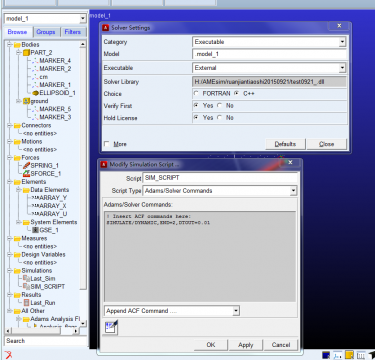Click Apply in Modify Simulation Script
The height and width of the screenshot is (360, 375).
pyautogui.click(x=246, y=345)
